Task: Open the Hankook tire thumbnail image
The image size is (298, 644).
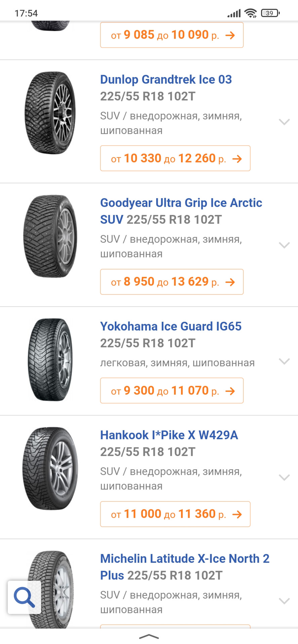Action: pos(50,469)
